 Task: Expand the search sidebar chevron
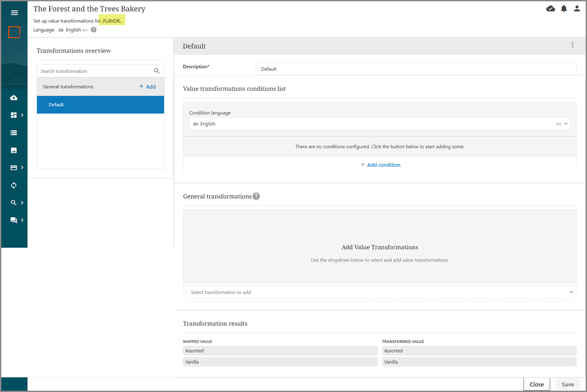22,203
